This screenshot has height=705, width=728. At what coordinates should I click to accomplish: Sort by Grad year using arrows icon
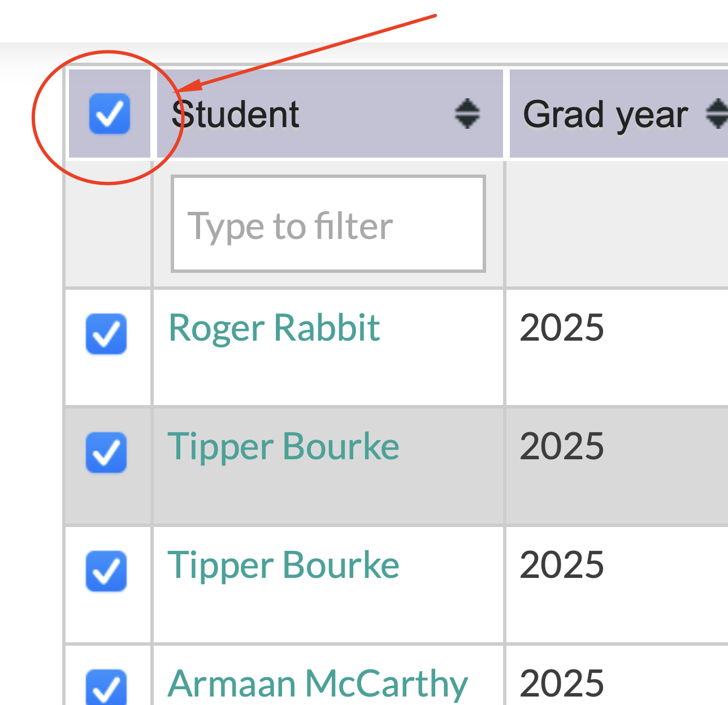click(x=717, y=114)
